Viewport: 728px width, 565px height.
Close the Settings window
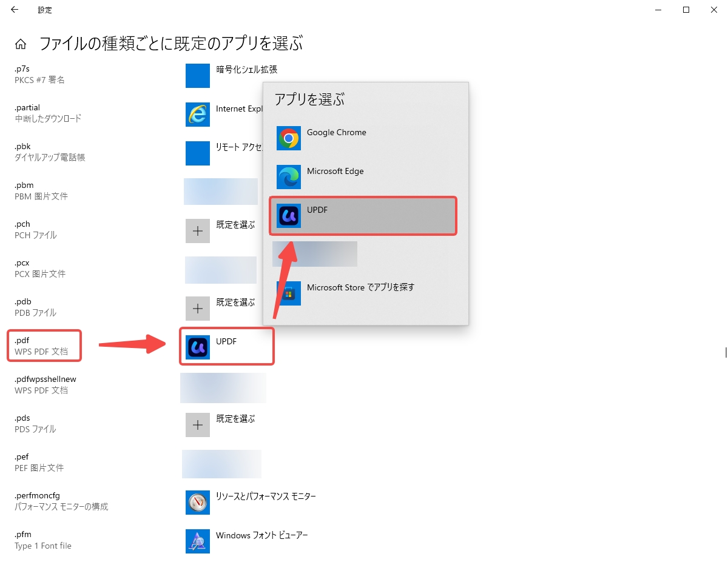tap(714, 10)
